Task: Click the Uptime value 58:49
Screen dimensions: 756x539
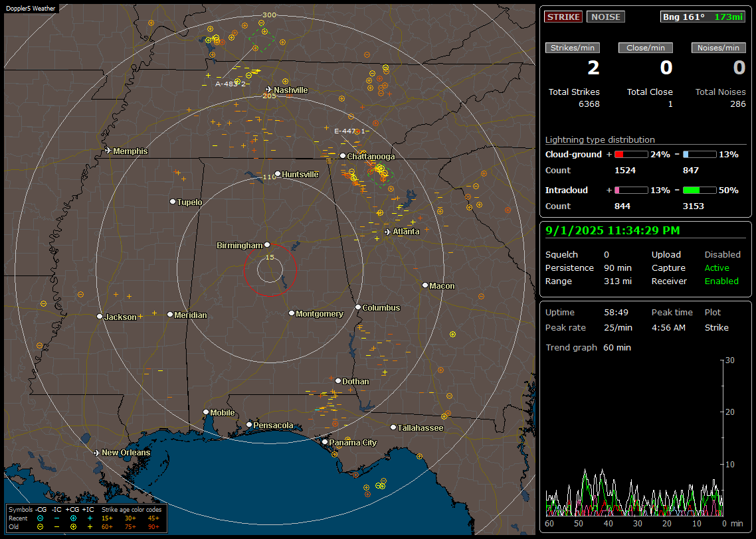Action: coord(616,313)
